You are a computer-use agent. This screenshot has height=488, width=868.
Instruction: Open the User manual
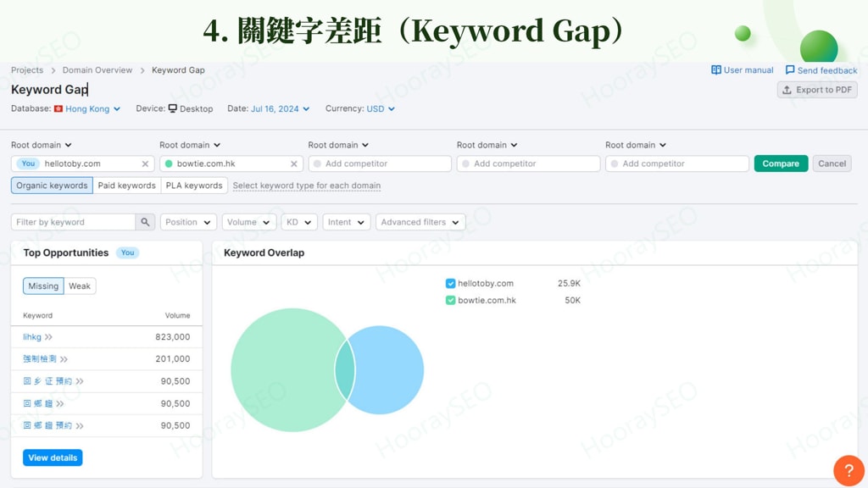click(743, 70)
